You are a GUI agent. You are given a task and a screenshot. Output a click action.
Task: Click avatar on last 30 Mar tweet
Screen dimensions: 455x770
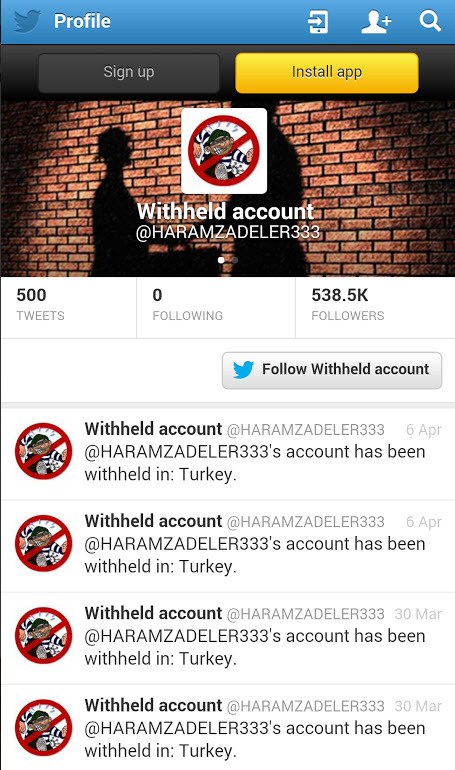43,728
